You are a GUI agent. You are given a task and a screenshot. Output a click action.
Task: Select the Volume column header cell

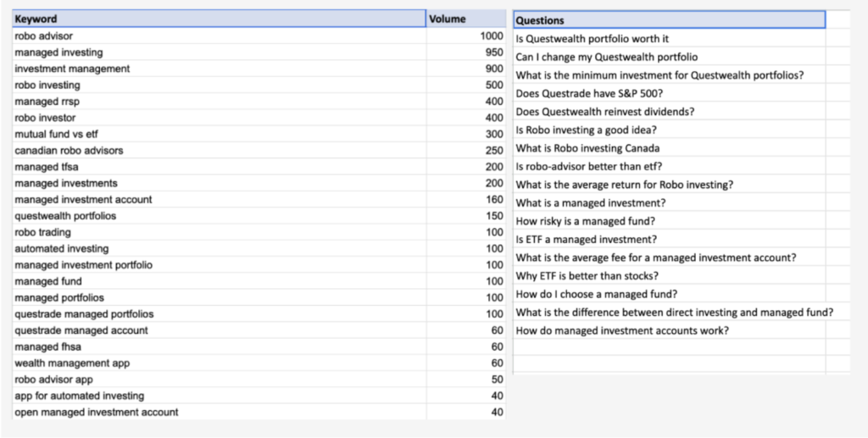465,19
